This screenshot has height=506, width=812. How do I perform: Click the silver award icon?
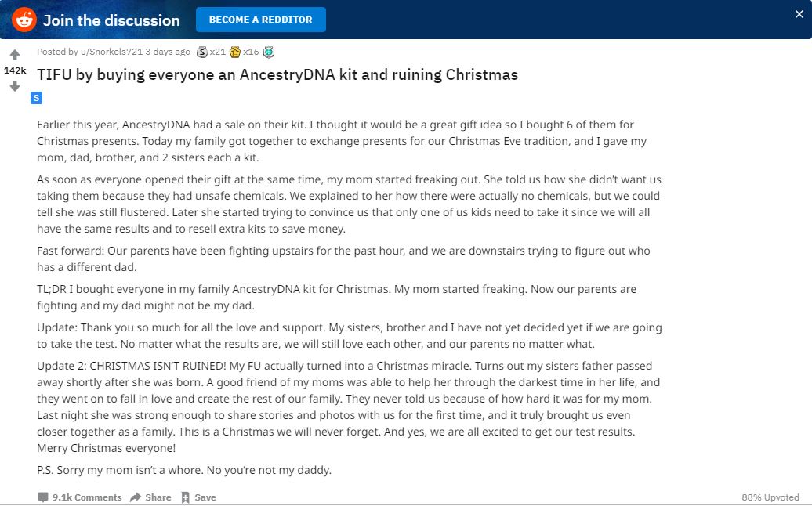click(202, 52)
